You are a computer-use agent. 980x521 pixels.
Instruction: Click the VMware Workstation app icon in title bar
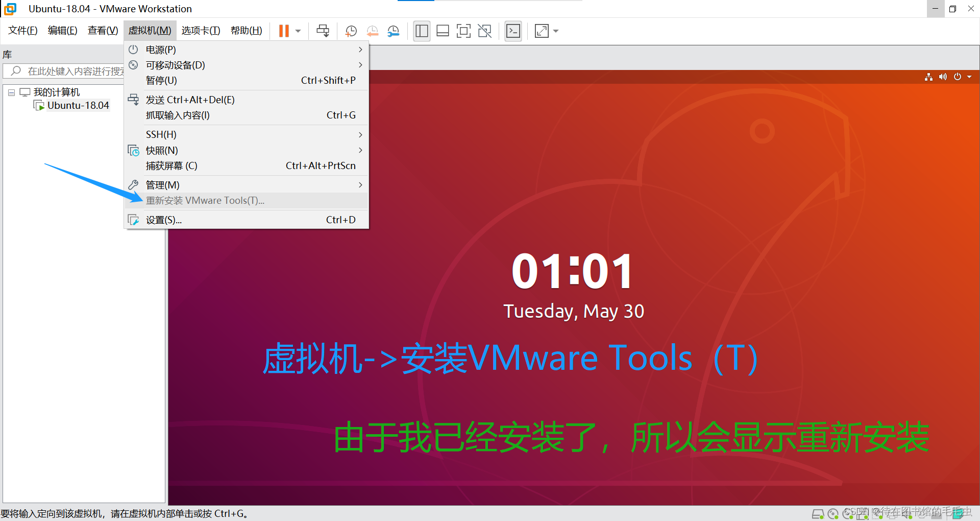pos(10,9)
